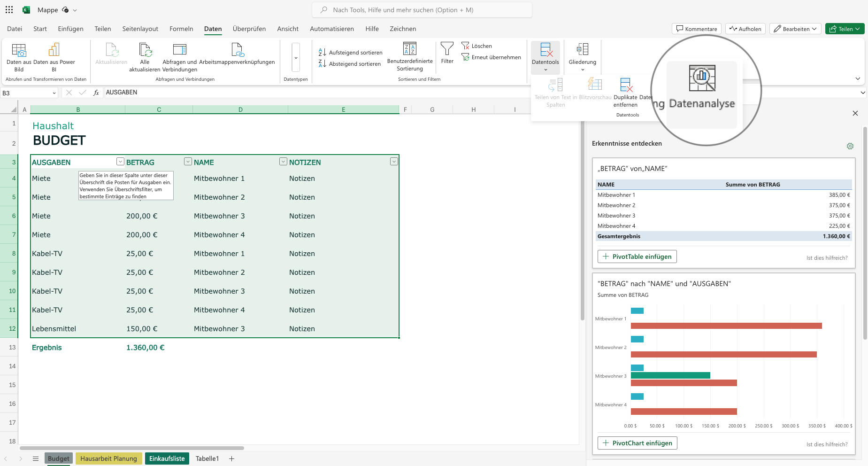Switch to the Start tab
The width and height of the screenshot is (868, 466).
coord(40,29)
